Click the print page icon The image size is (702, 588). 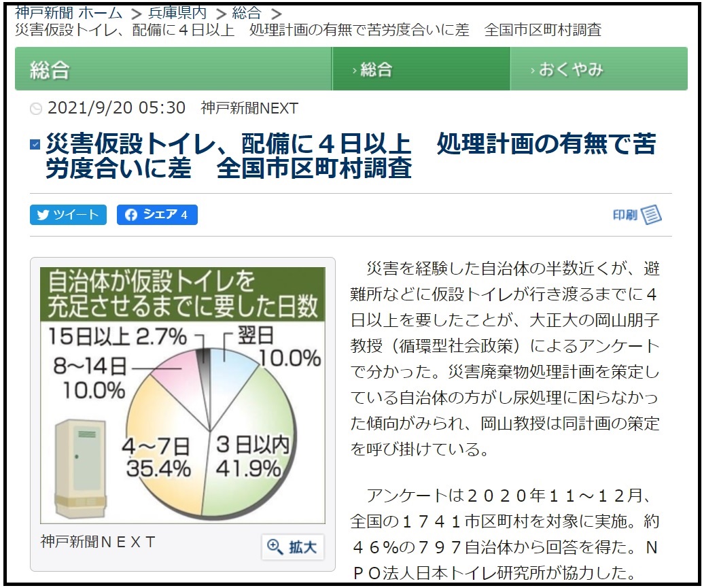coord(651,215)
